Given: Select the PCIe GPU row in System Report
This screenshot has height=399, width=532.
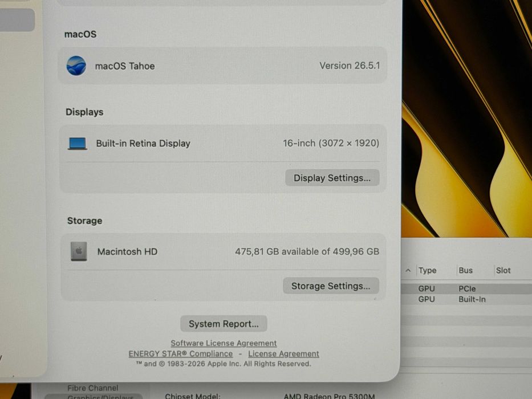Looking at the screenshot, I should tap(466, 289).
